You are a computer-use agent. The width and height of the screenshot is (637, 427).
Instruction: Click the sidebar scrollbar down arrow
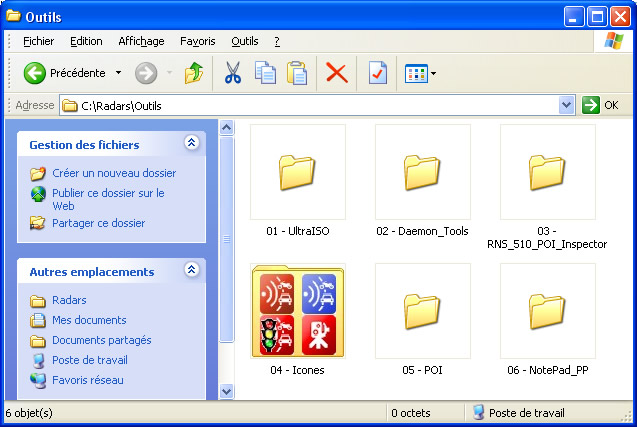[227, 392]
